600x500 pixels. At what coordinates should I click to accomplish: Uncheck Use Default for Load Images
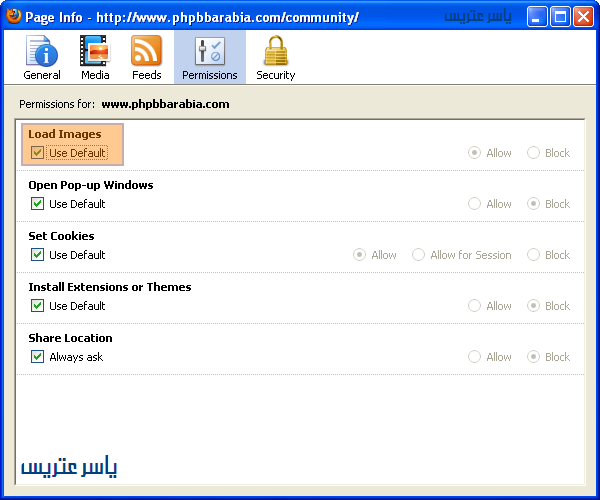click(x=38, y=153)
